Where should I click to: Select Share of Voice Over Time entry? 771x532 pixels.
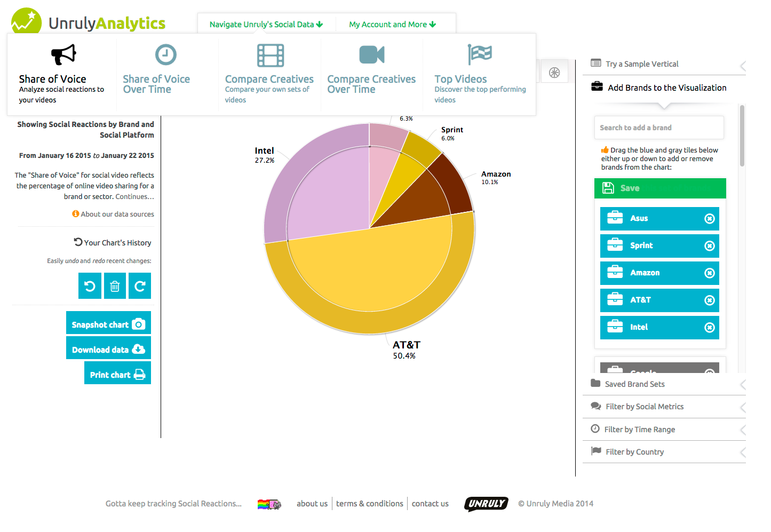coord(167,75)
